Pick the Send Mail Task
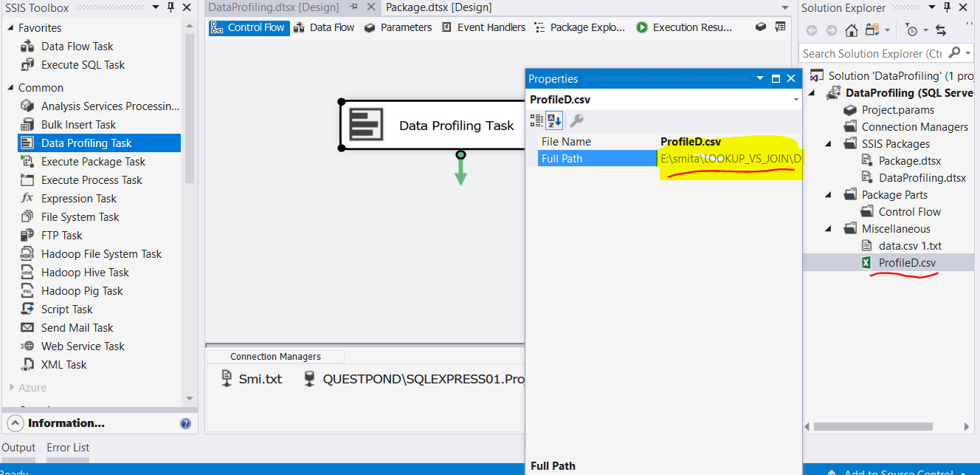980x475 pixels. click(77, 328)
